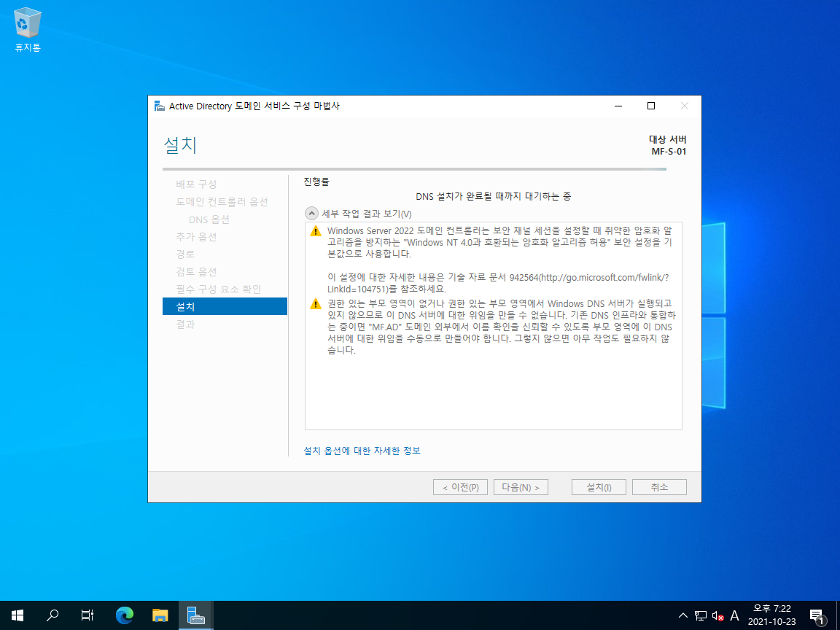Open the Action Center notification icon

pyautogui.click(x=817, y=615)
